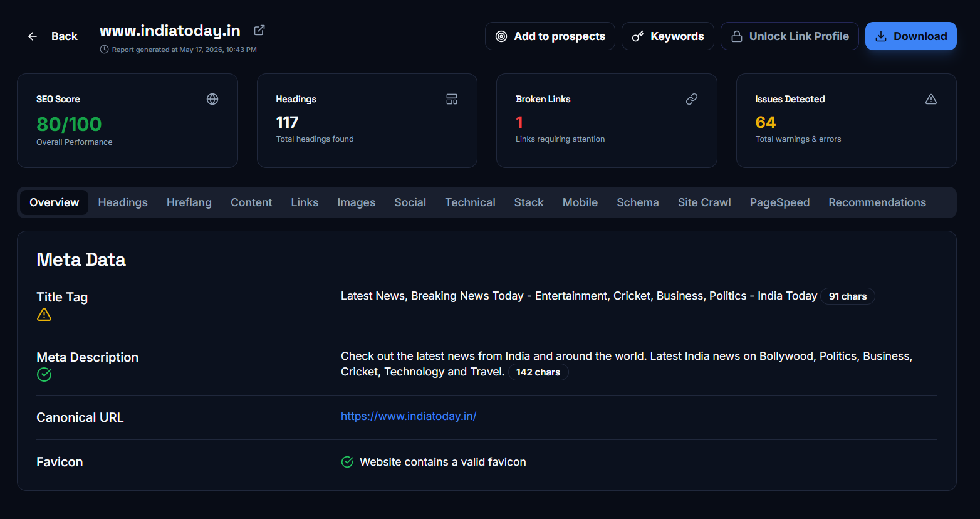Click the key icon in Keywords button

point(638,36)
